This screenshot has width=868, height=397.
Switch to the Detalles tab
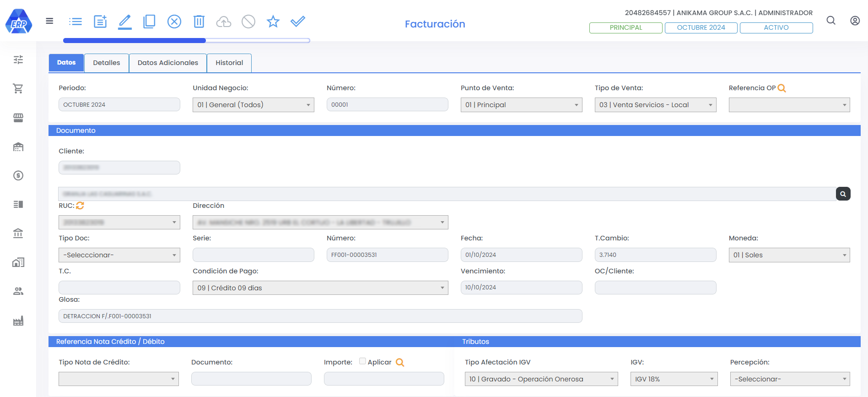coord(107,63)
